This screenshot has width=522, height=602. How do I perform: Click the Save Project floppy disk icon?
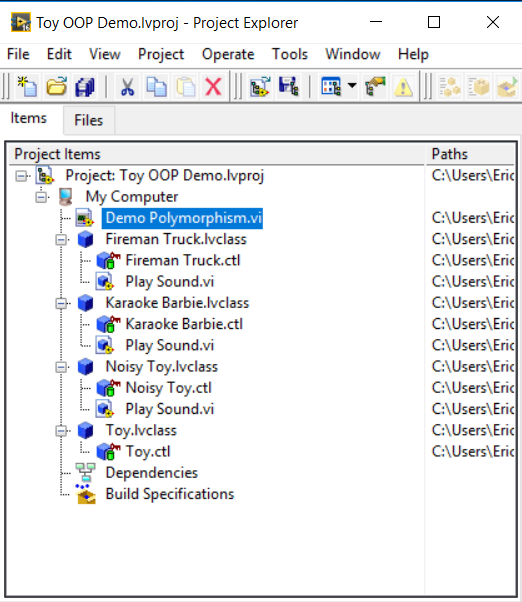coord(289,86)
